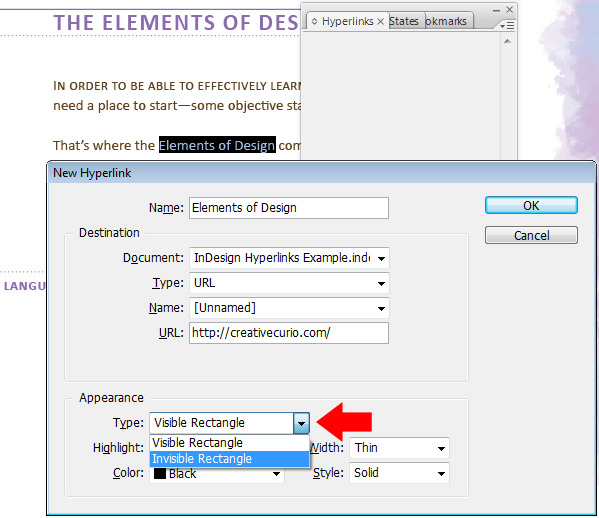Open the destination Name [Unnamed] dropdown

click(289, 308)
